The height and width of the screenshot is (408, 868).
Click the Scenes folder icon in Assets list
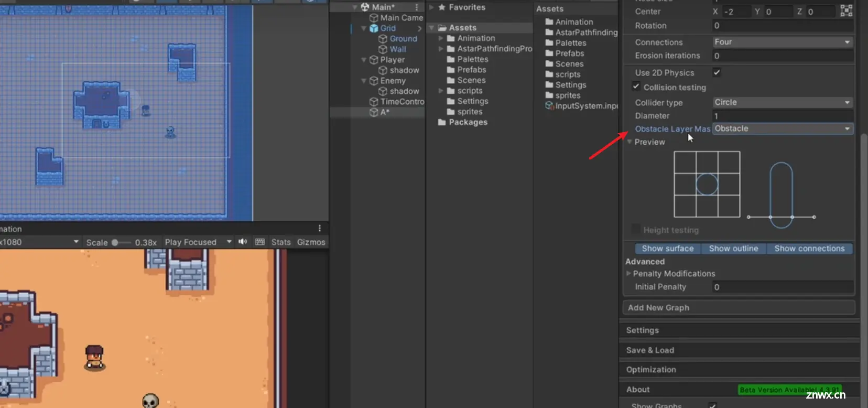(549, 64)
